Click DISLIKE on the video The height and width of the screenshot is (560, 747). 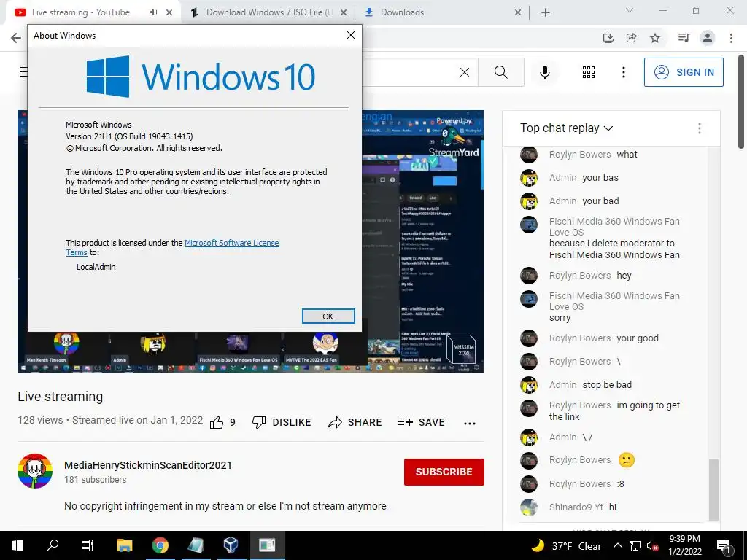click(x=282, y=422)
